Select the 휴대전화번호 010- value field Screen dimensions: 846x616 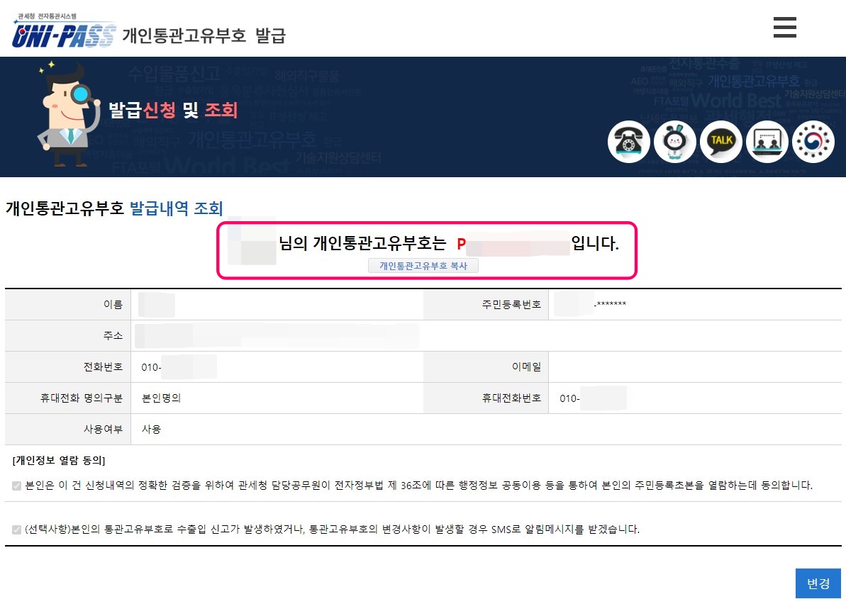tap(695, 398)
